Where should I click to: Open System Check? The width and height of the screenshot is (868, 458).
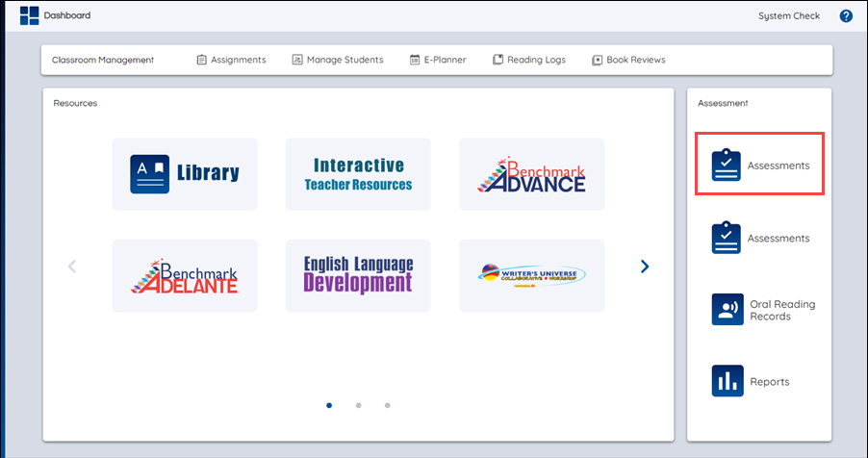(x=789, y=16)
